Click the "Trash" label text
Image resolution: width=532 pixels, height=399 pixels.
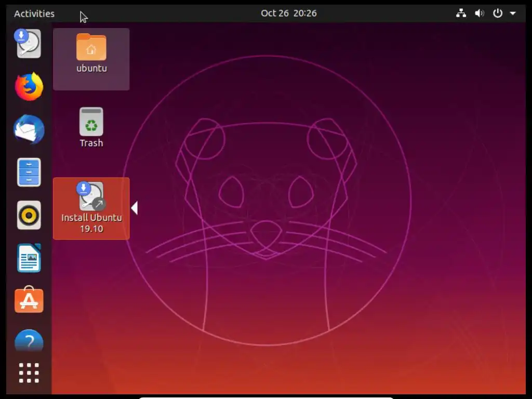[91, 143]
